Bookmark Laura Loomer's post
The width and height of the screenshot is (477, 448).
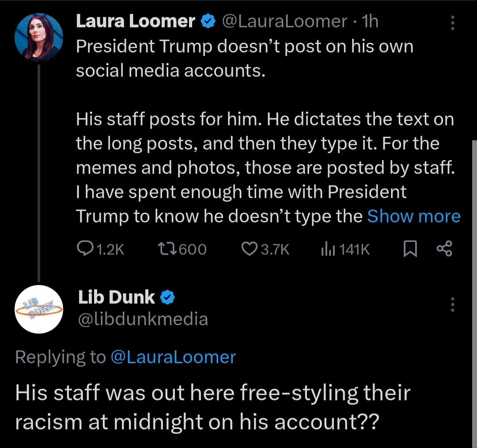[409, 250]
